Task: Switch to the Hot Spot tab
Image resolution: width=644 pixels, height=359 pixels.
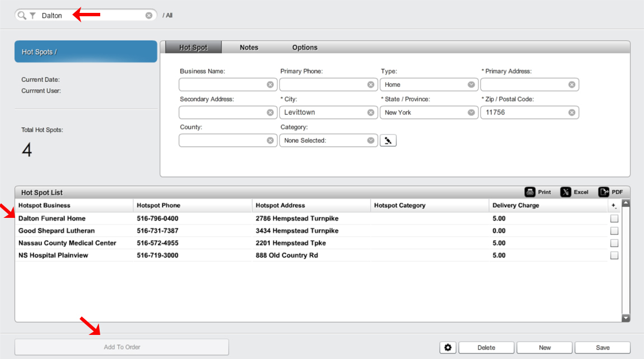Action: 193,47
